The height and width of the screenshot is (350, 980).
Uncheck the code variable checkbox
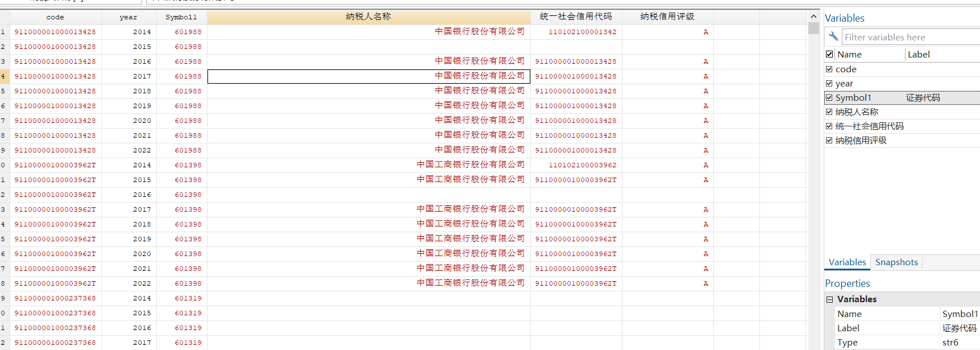[829, 69]
